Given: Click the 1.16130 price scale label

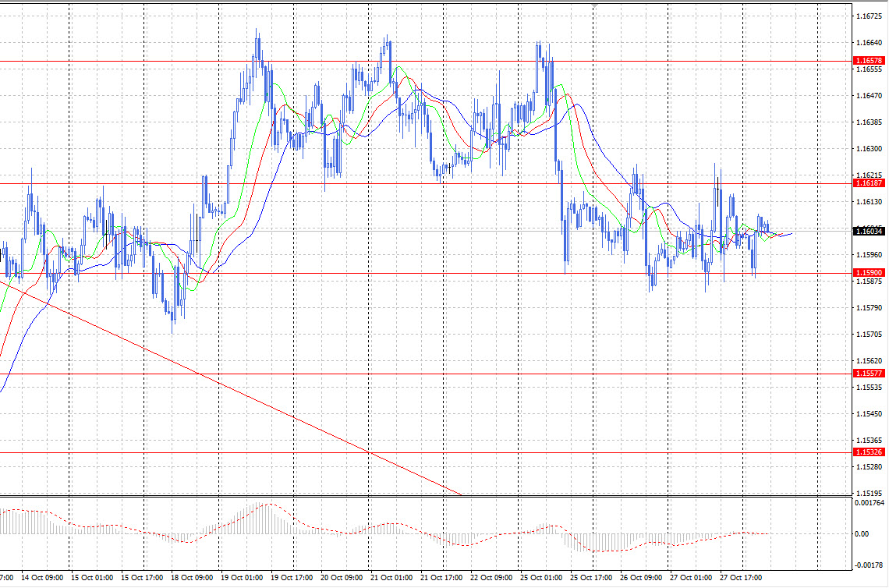Looking at the screenshot, I should pyautogui.click(x=869, y=202).
